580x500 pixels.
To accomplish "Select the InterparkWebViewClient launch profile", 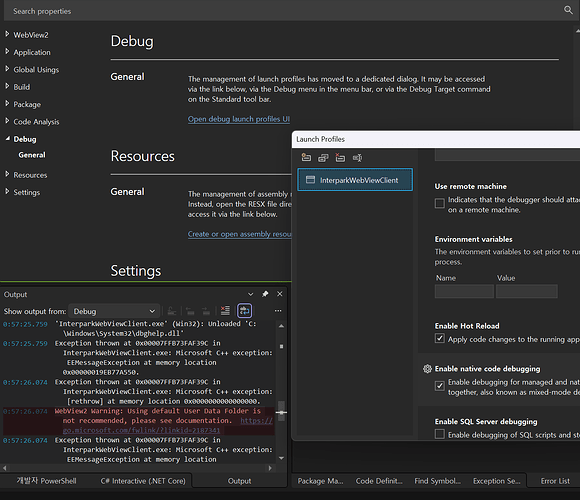I will tap(355, 180).
